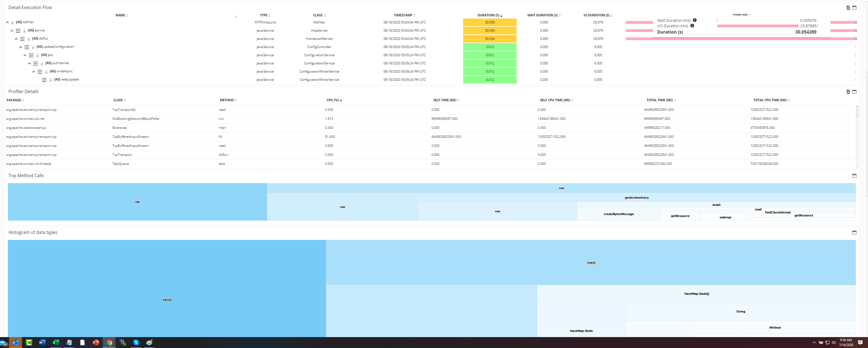Open hamburger menu next to updateConfiguration
868x348 pixels.
click(27, 47)
